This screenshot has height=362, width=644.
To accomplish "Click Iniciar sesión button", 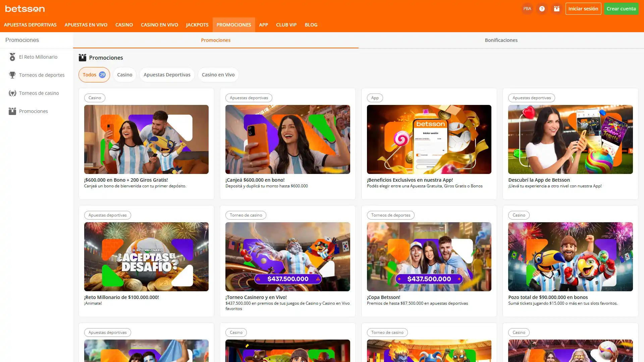I will (583, 9).
